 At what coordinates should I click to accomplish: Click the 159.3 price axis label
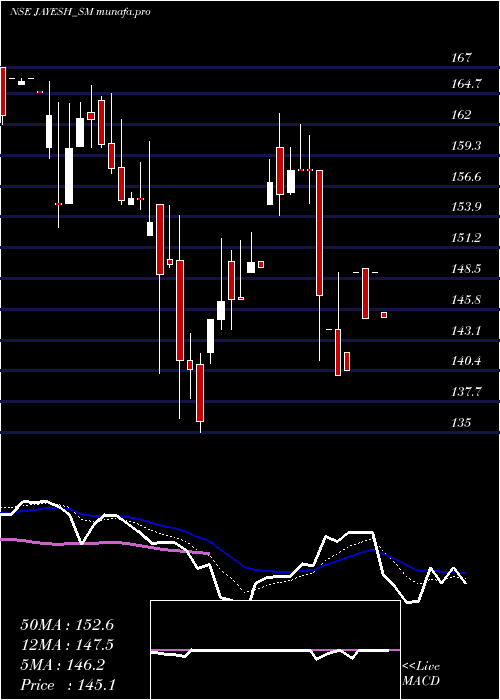[466, 146]
